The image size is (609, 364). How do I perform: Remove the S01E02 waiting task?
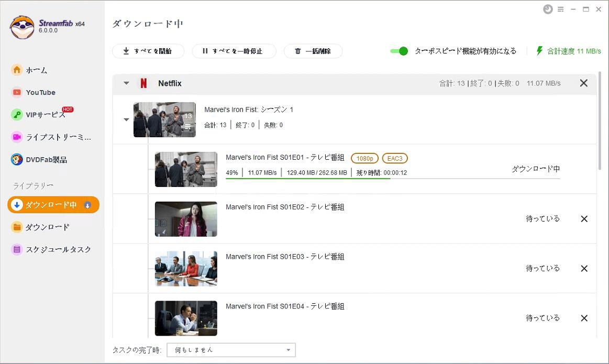[x=584, y=219]
